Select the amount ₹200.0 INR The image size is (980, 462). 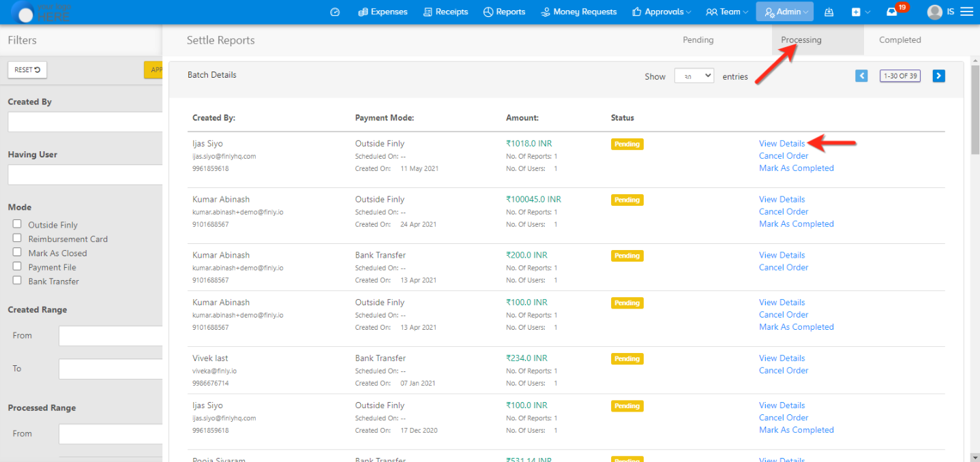(526, 256)
